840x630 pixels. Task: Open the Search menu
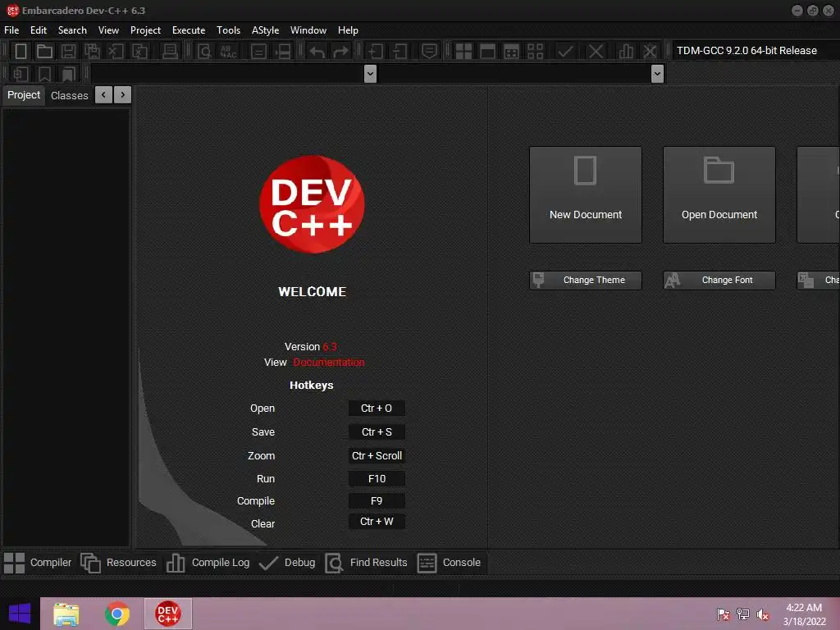[72, 30]
